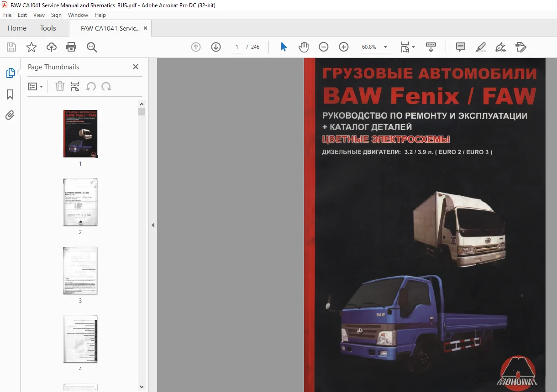The image size is (557, 392).
Task: Bookmark the file with the star icon
Action: pyautogui.click(x=31, y=47)
